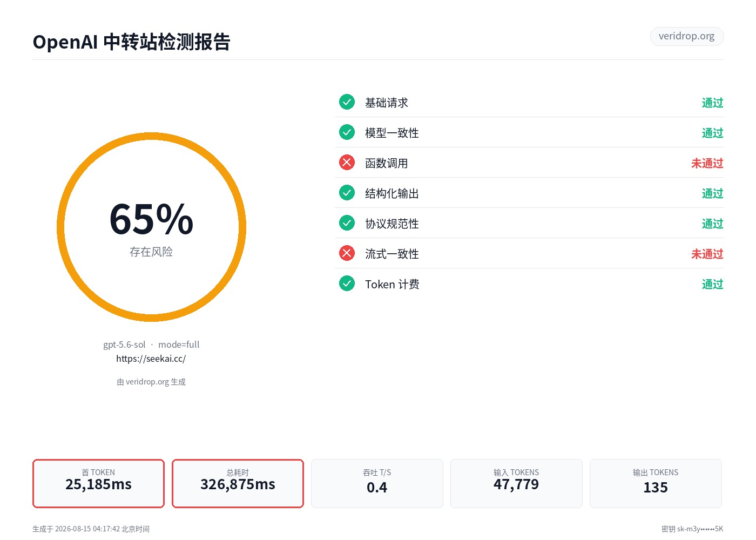The width and height of the screenshot is (756, 540).
Task: Click the green check icon beside 基础请求
Action: 347,102
